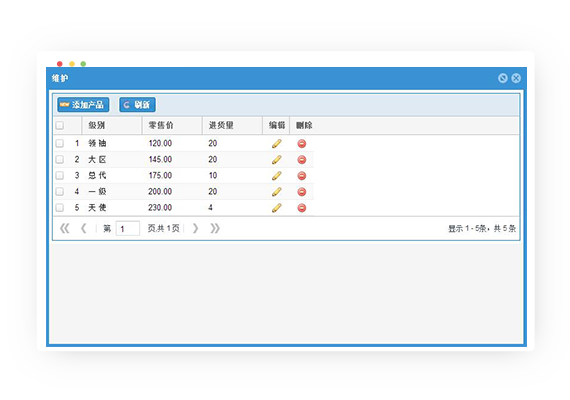
Task: Check the checkbox for row 2 大区
Action: tap(60, 160)
